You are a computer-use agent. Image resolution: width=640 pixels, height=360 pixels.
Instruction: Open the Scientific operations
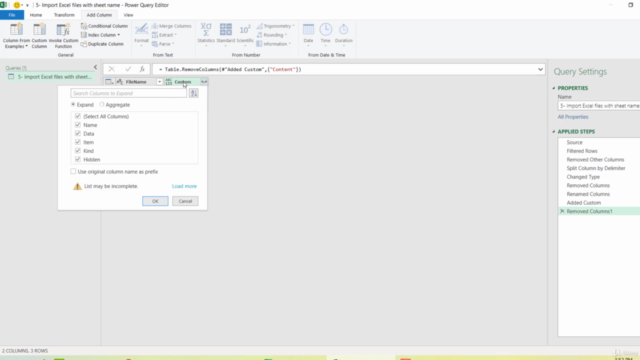pos(245,35)
